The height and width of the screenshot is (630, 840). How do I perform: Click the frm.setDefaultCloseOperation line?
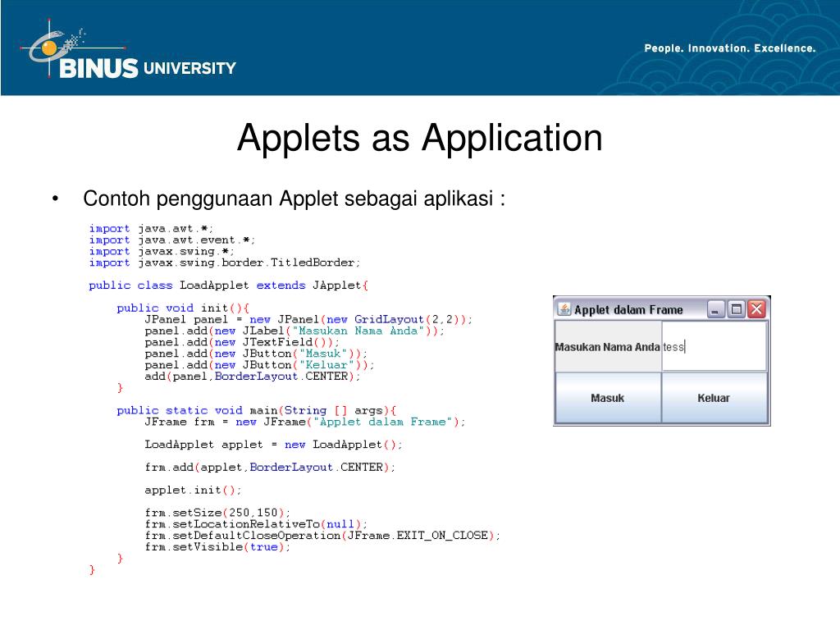[322, 535]
